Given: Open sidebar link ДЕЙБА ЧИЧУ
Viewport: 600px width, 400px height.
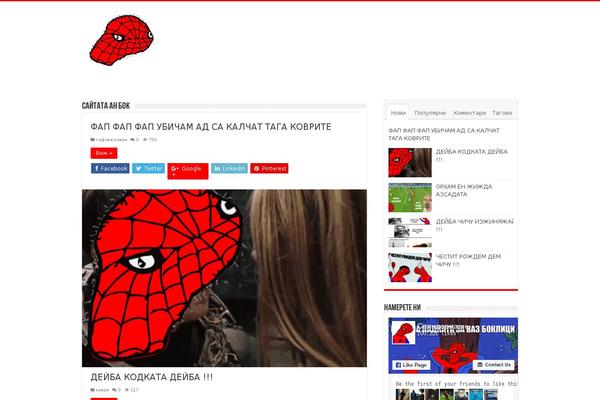Looking at the screenshot, I should coord(474,225).
